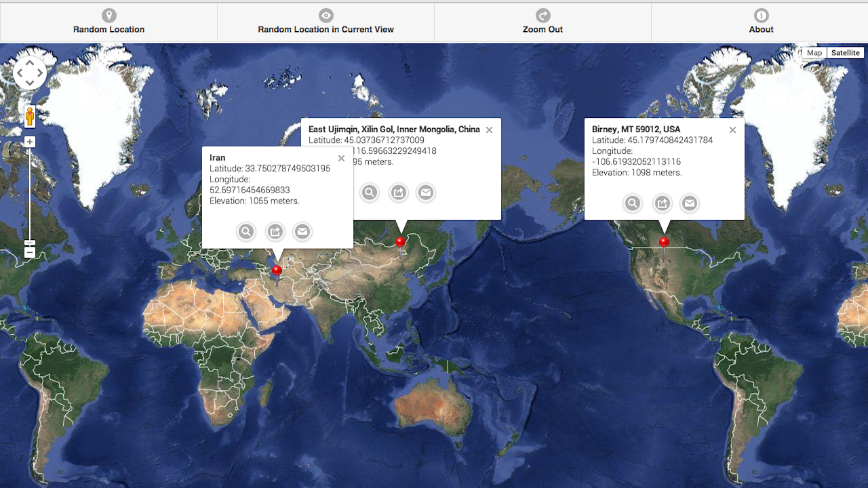Open the email icon in the Iran popup
The image size is (868, 488).
(302, 231)
